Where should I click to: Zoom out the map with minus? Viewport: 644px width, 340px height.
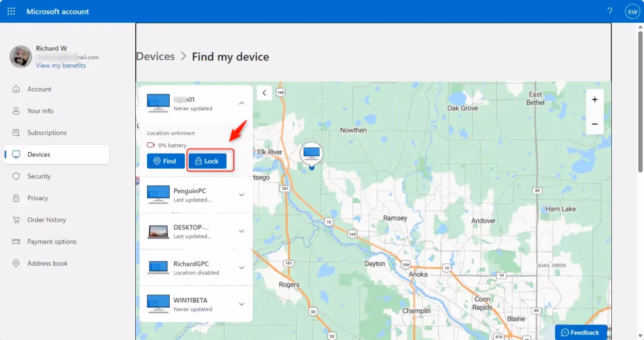coord(594,124)
